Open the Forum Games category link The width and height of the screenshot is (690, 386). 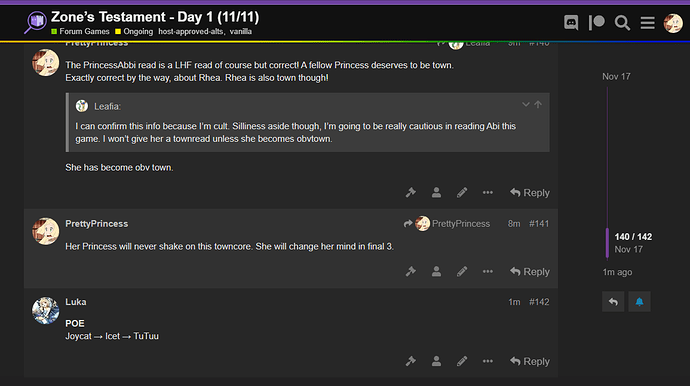click(x=81, y=31)
